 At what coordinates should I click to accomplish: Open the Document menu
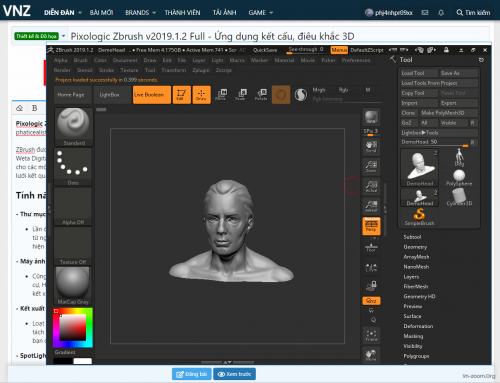click(x=125, y=60)
